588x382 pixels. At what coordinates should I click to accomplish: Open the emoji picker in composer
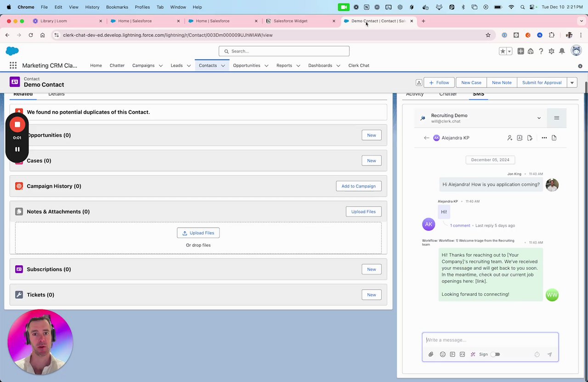tap(442, 354)
